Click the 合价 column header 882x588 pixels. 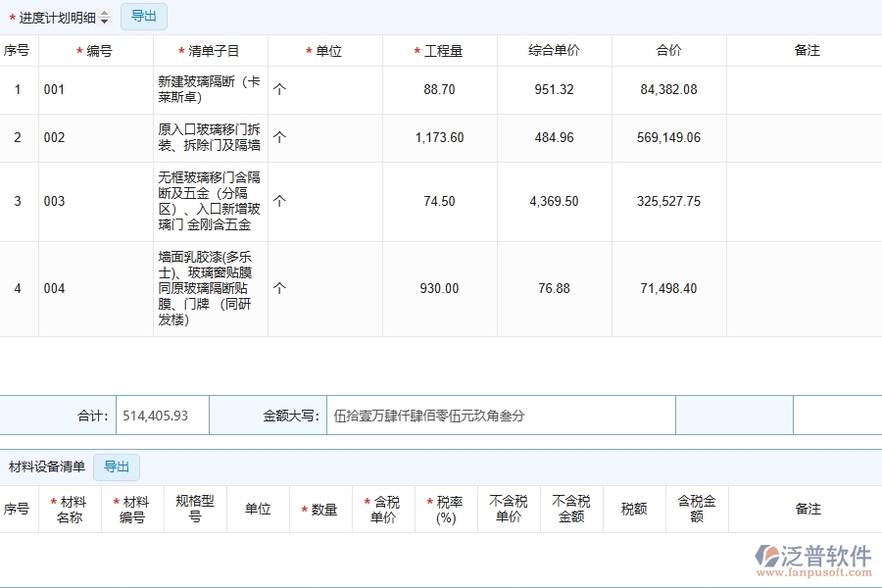point(668,50)
